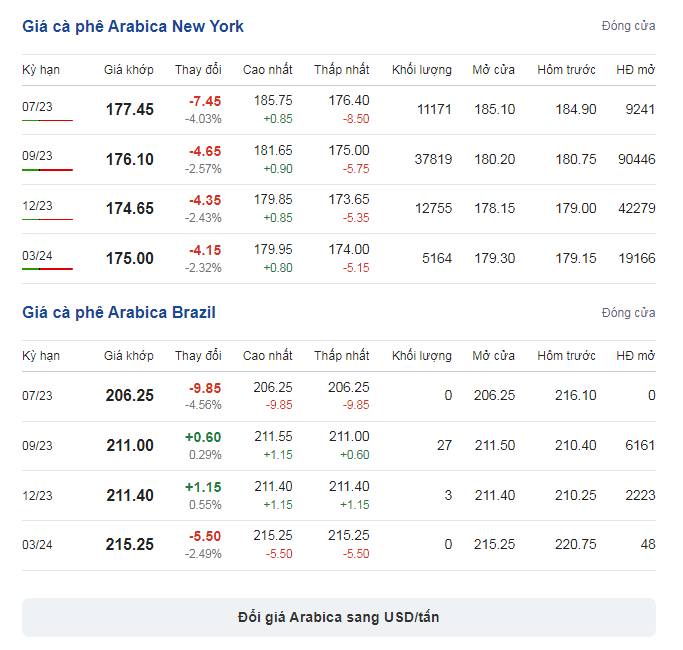Click the Khối lượng column header in New York table
683x650 pixels.
coord(422,70)
